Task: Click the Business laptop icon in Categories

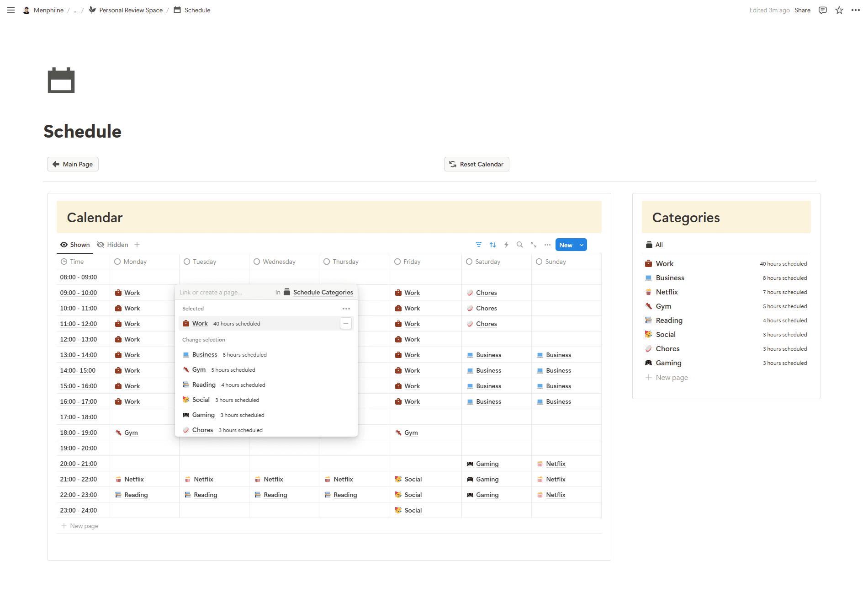Action: [648, 278]
